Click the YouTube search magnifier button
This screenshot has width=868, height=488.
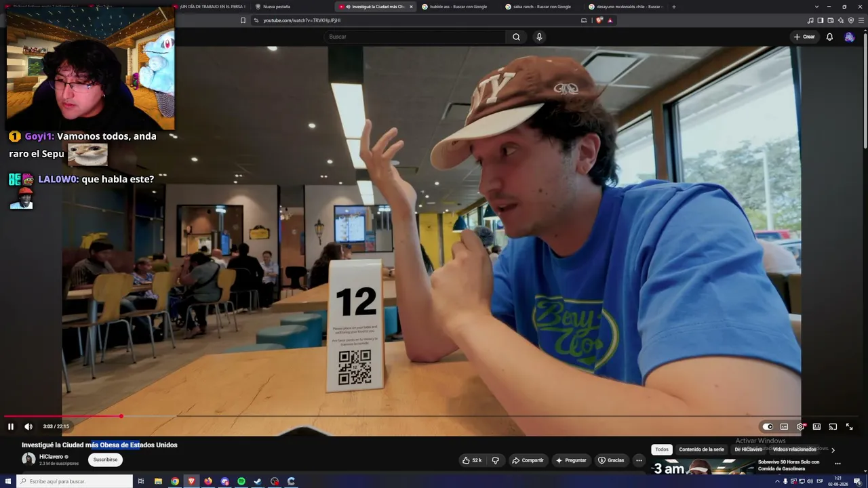(x=516, y=37)
